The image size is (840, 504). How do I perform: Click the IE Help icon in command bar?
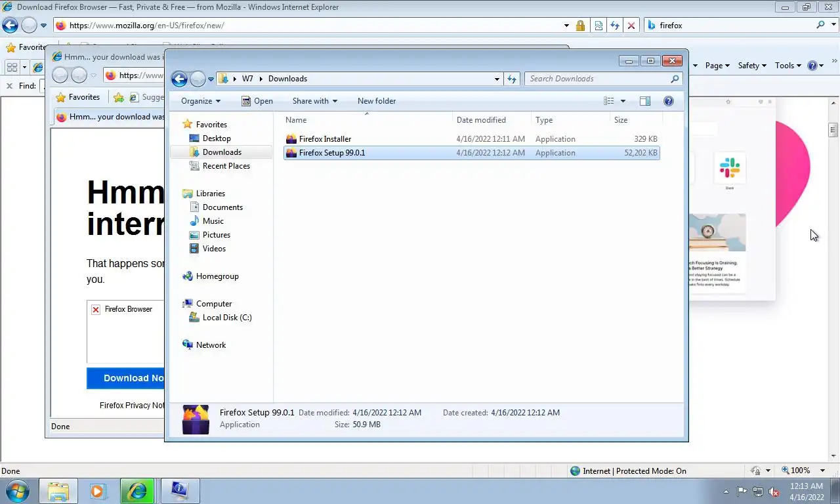[x=812, y=66]
